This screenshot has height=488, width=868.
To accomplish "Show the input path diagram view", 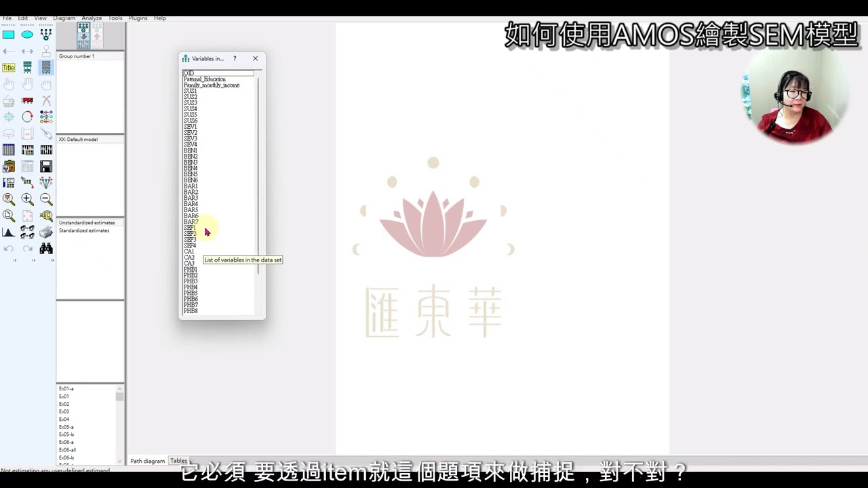I will tap(83, 35).
